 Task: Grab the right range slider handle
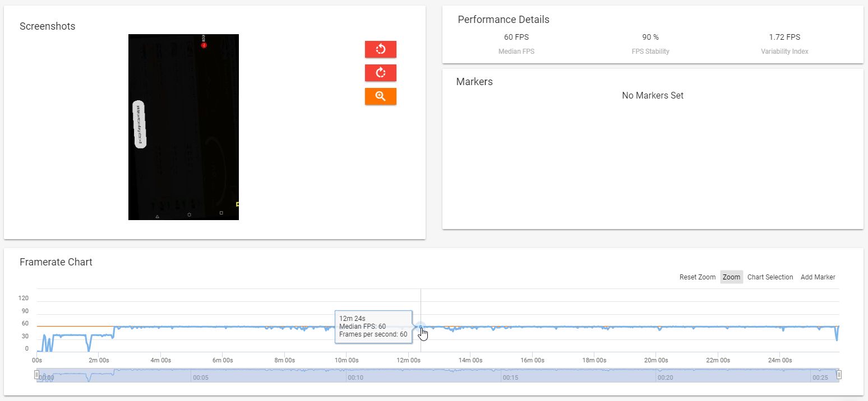coord(839,375)
